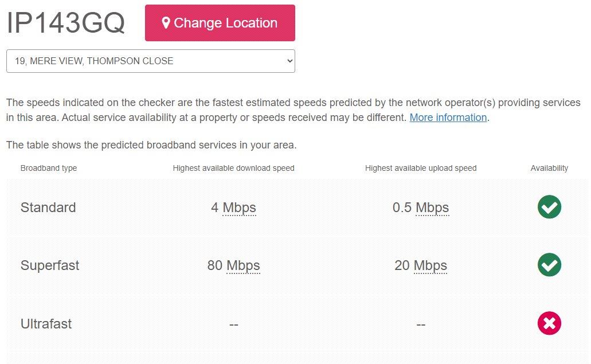Screen dimensions: 591x364
Task: Click the map pin icon in Change Location
Action: click(166, 23)
